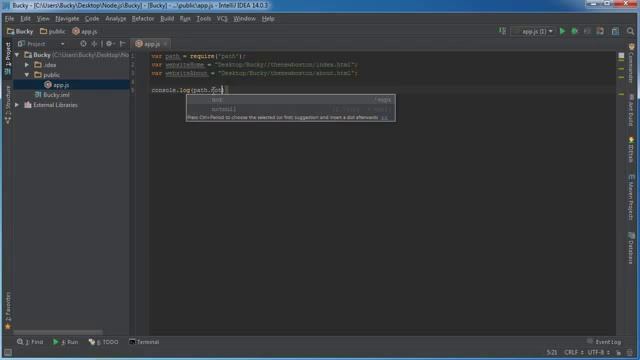Click the Bucky module folder icon in tree
The image size is (640, 360).
(28, 55)
